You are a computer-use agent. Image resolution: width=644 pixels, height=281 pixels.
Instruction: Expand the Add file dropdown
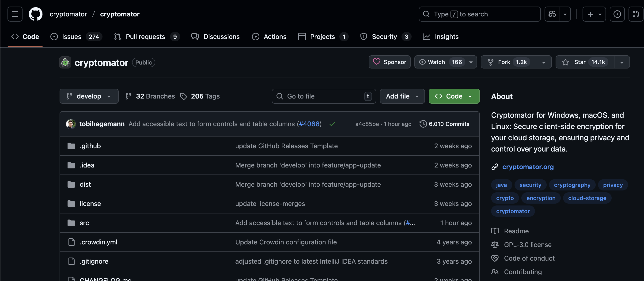pos(402,96)
